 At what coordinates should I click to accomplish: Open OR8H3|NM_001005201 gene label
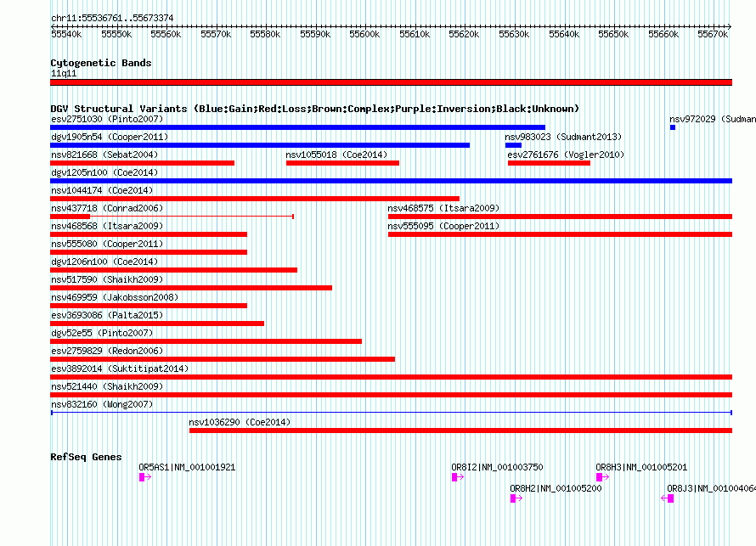point(641,467)
